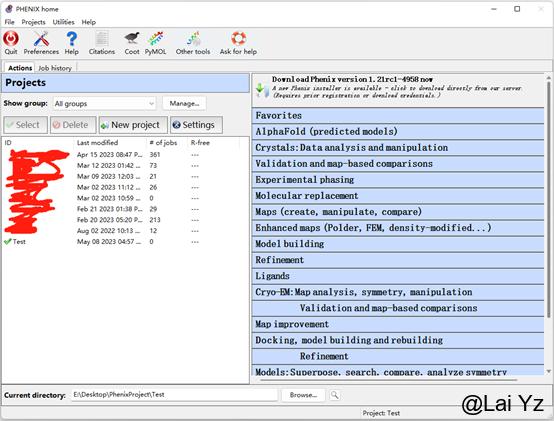Click the green download arrow icon
This screenshot has height=421, width=554.
(x=262, y=90)
